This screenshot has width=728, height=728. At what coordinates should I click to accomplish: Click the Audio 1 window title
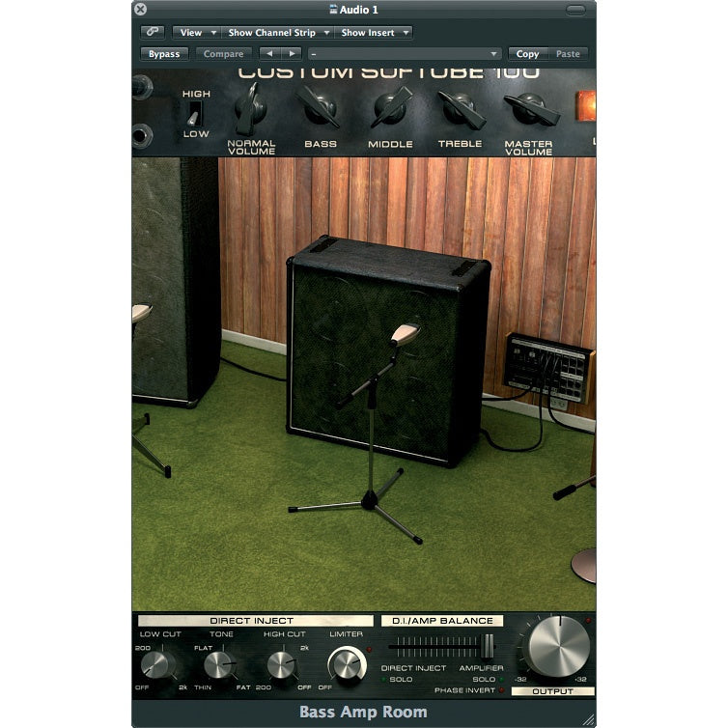click(x=354, y=10)
